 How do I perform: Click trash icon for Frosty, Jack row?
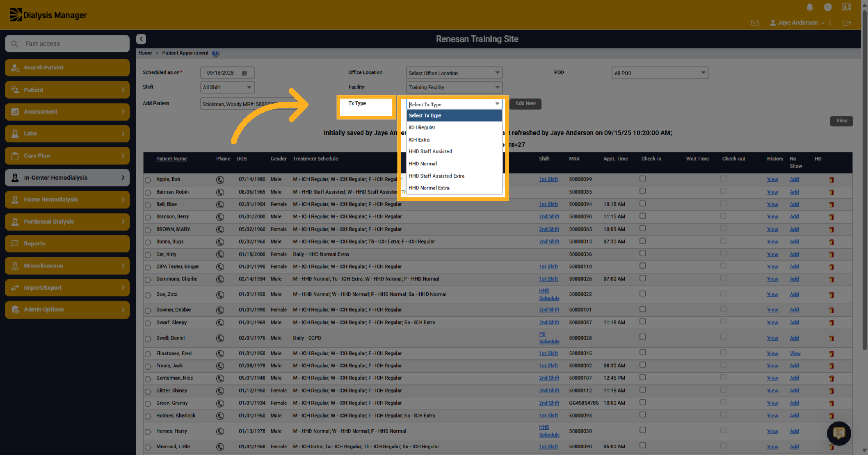point(831,366)
